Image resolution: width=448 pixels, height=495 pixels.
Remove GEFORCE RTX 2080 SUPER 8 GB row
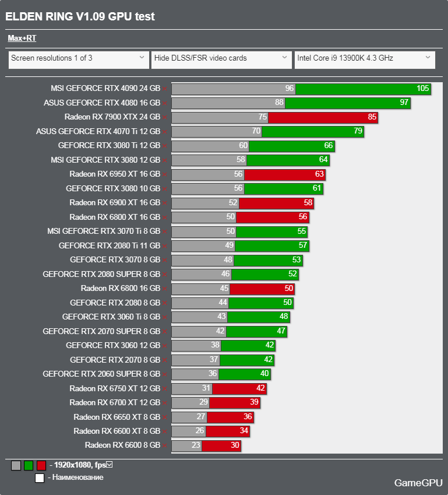point(165,275)
